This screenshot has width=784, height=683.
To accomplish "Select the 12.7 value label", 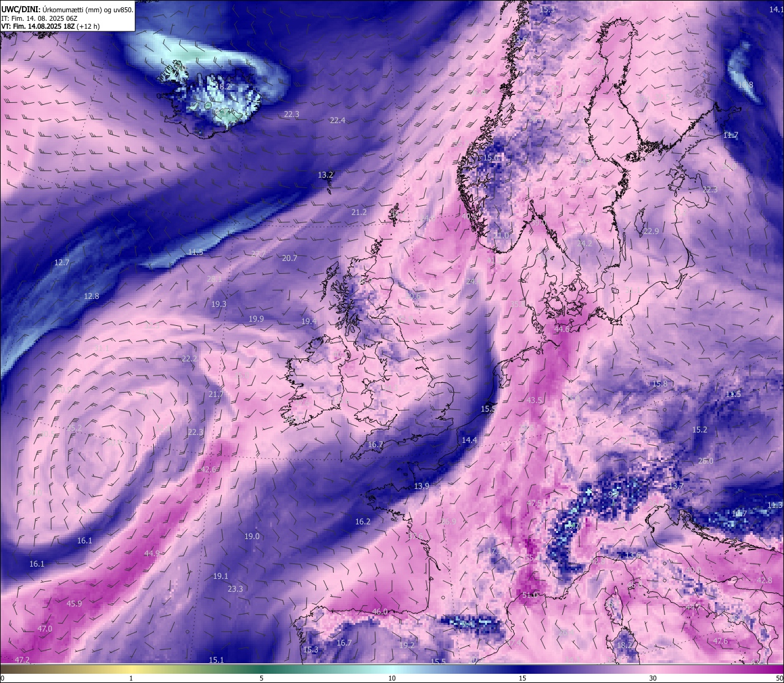I will (x=62, y=262).
